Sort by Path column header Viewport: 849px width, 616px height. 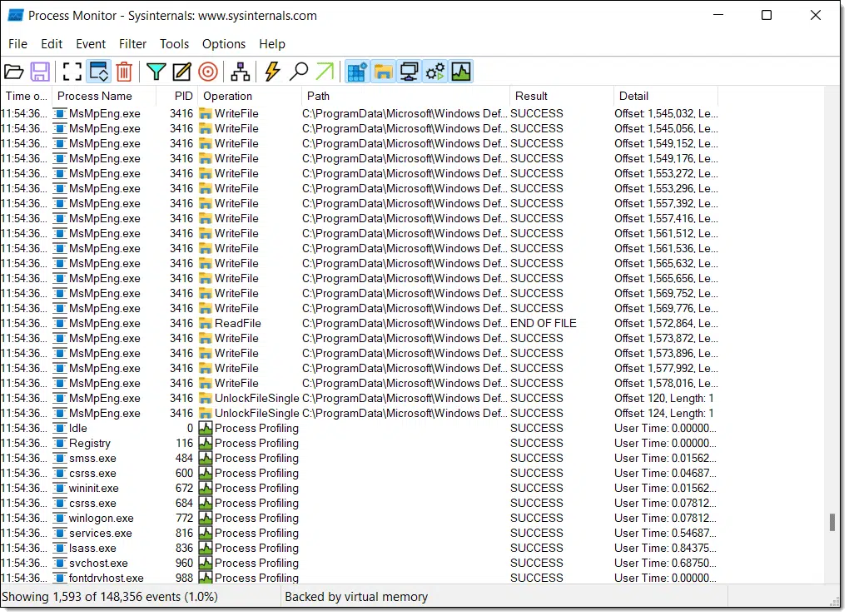[405, 96]
